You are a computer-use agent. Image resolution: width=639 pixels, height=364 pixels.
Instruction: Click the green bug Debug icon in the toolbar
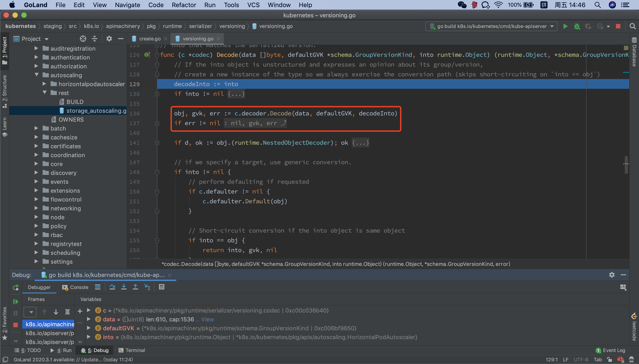(x=577, y=26)
